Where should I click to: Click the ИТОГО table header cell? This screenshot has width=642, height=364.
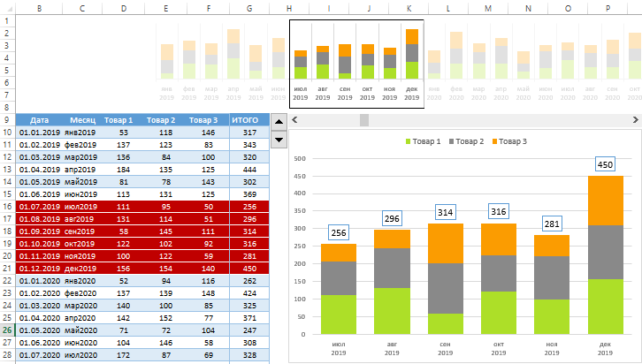point(245,120)
